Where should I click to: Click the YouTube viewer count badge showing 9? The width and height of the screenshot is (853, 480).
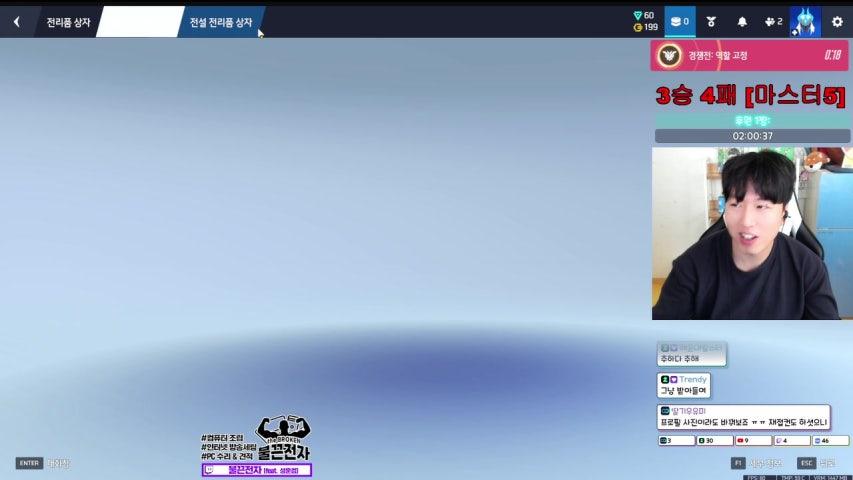(x=753, y=440)
